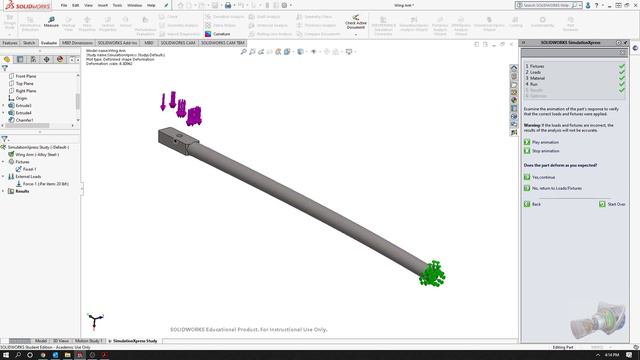The height and width of the screenshot is (360, 640).
Task: Open the View menu
Action: pyautogui.click(x=88, y=5)
